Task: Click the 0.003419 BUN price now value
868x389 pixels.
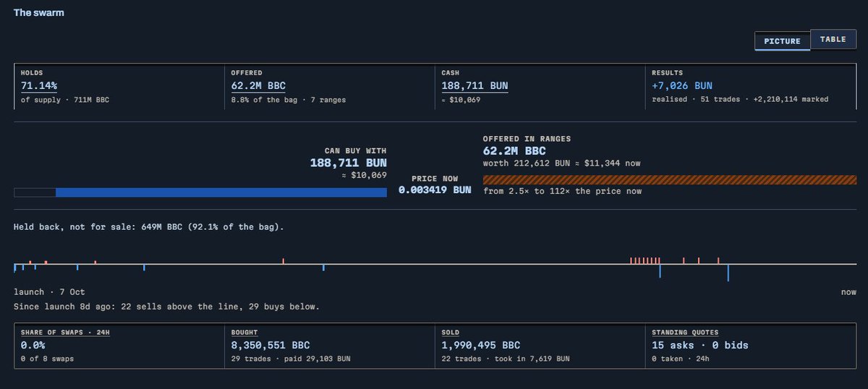Action: click(435, 190)
